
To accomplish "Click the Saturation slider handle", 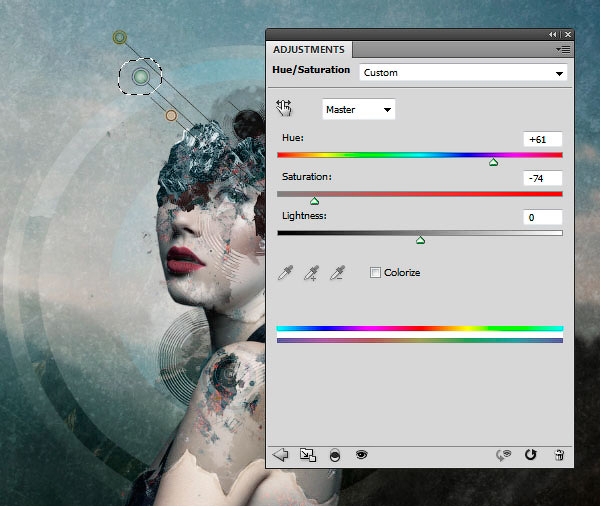I will (x=315, y=201).
